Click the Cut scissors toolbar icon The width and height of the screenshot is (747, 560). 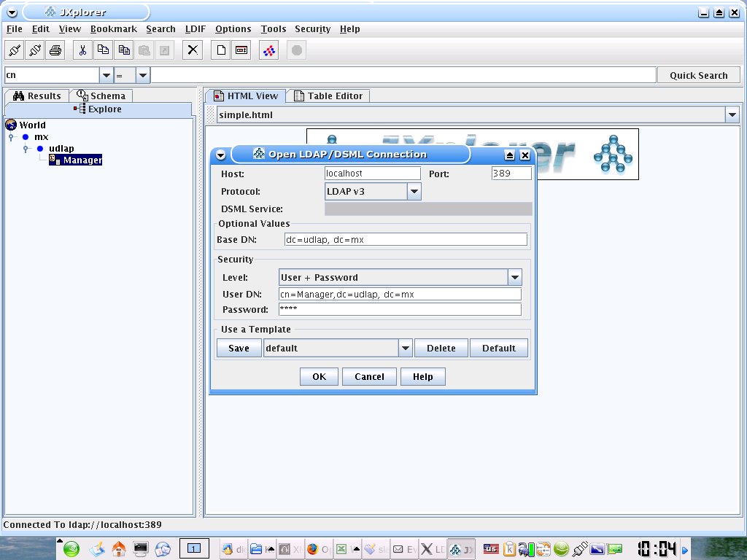click(82, 50)
